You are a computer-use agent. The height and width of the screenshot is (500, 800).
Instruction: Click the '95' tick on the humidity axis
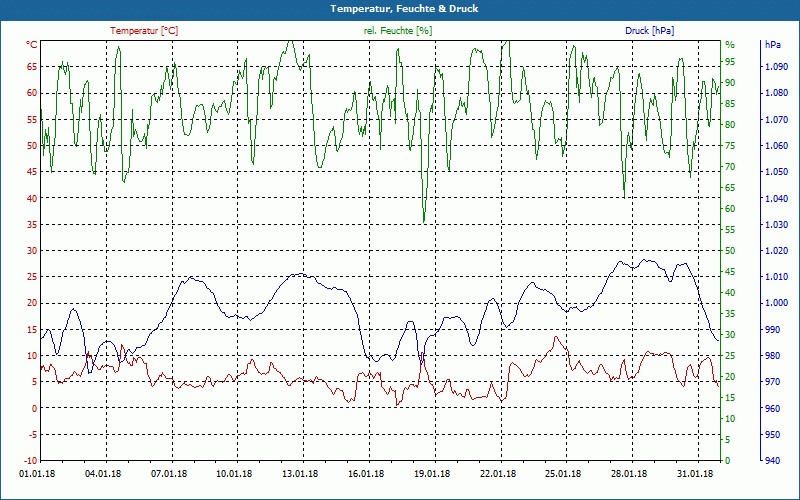point(730,62)
